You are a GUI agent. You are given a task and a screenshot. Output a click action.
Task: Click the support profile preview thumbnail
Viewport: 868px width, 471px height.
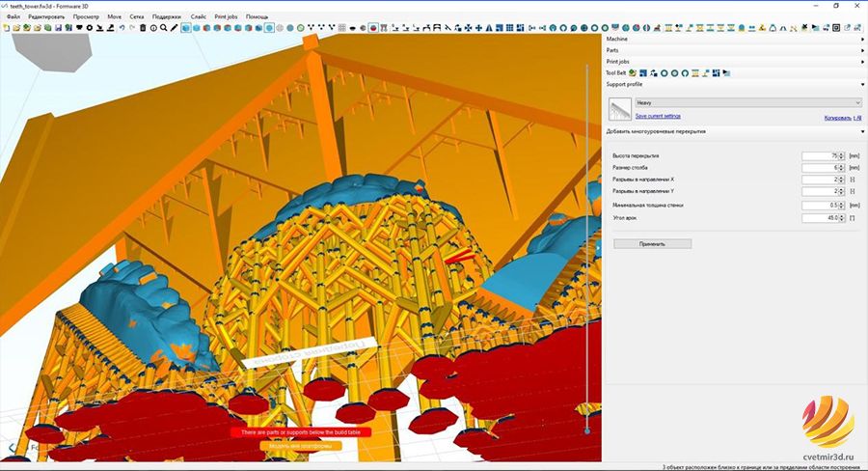coord(620,109)
